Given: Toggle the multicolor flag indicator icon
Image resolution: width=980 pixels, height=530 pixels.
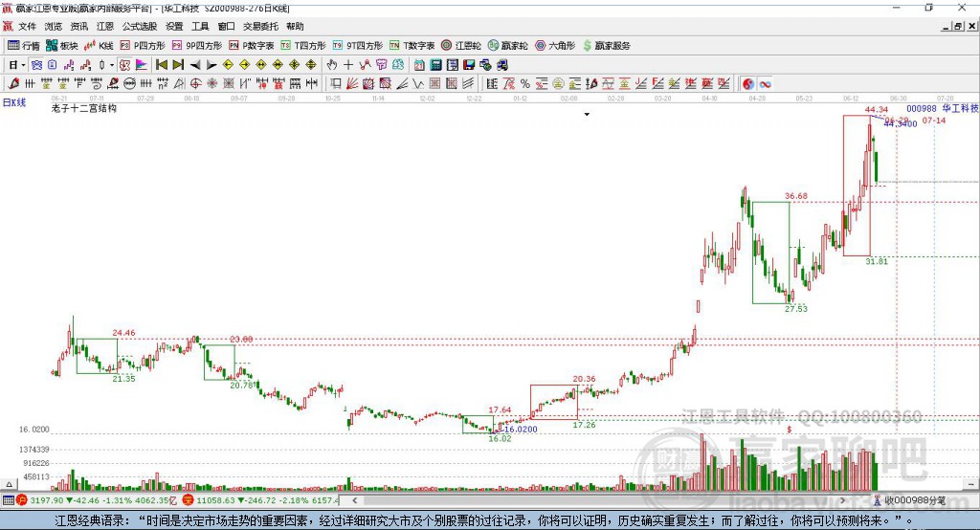Looking at the screenshot, I should click(x=142, y=65).
